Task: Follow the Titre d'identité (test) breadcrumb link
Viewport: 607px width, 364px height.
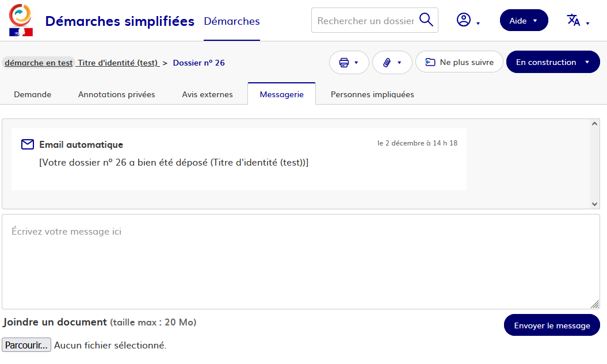Action: (x=118, y=63)
